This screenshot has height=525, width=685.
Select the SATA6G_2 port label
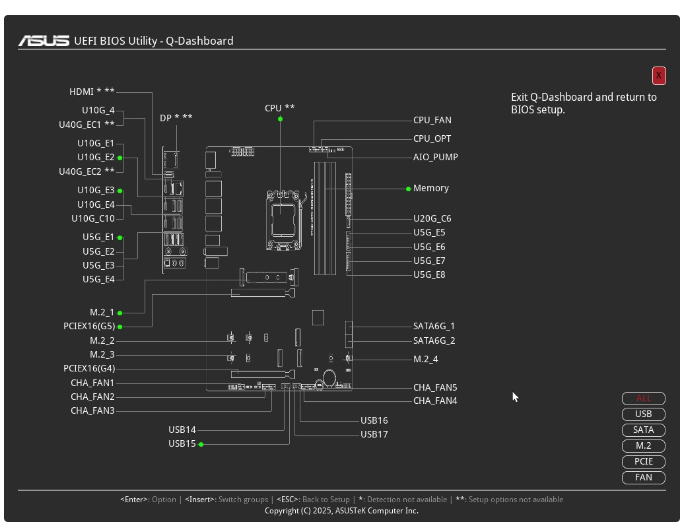tap(434, 341)
